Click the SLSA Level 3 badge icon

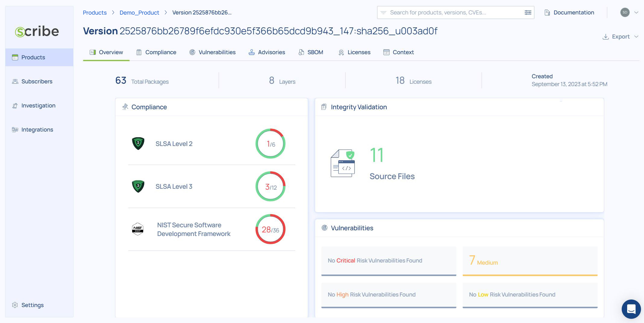pyautogui.click(x=138, y=186)
